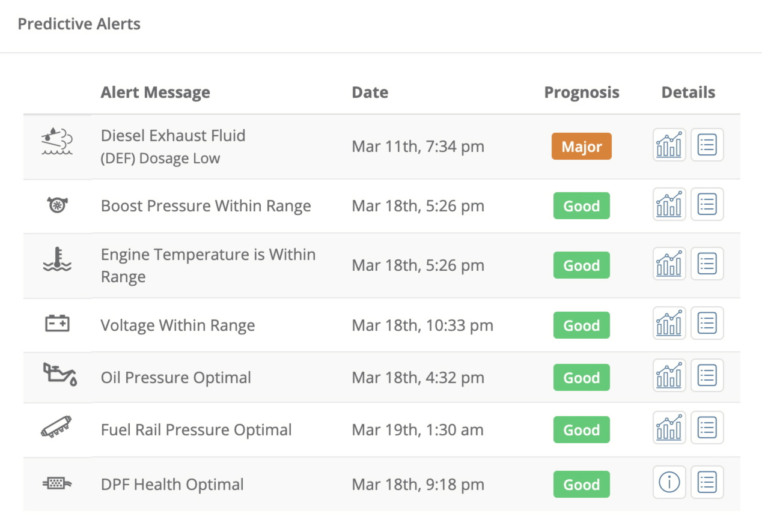
Task: Open chart for Diesel Exhaust Fluid alert
Action: pos(669,145)
